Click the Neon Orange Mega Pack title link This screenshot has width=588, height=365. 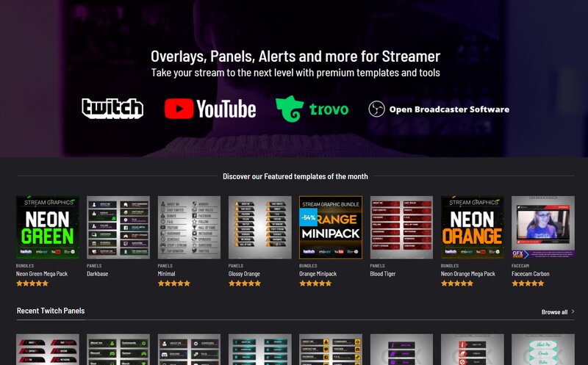(x=468, y=274)
